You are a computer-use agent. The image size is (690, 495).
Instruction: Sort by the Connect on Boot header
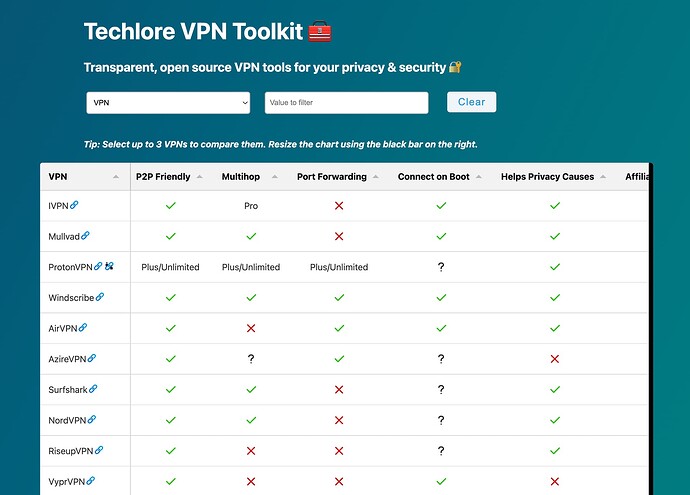(440, 177)
